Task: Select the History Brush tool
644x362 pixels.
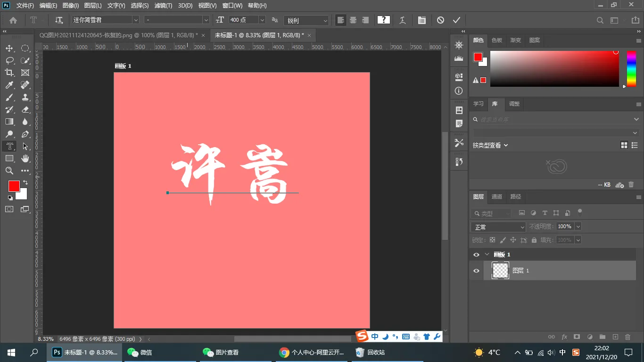Action: coord(9,109)
